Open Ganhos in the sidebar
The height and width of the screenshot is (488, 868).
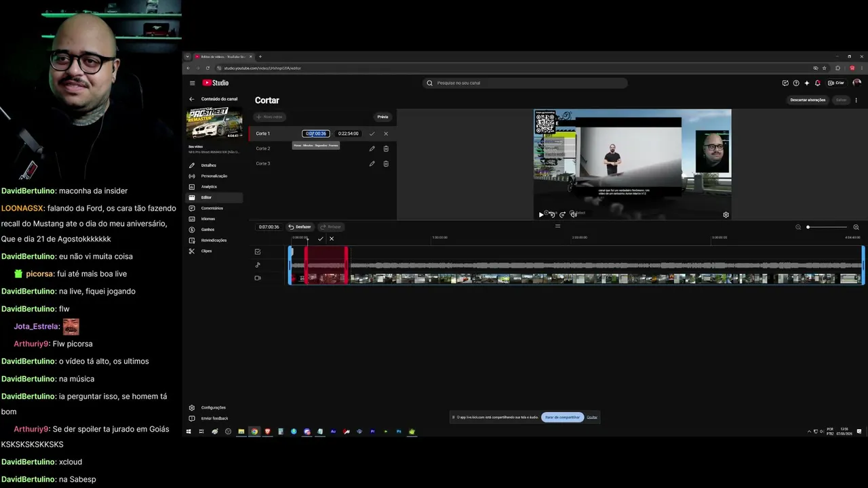(214, 230)
